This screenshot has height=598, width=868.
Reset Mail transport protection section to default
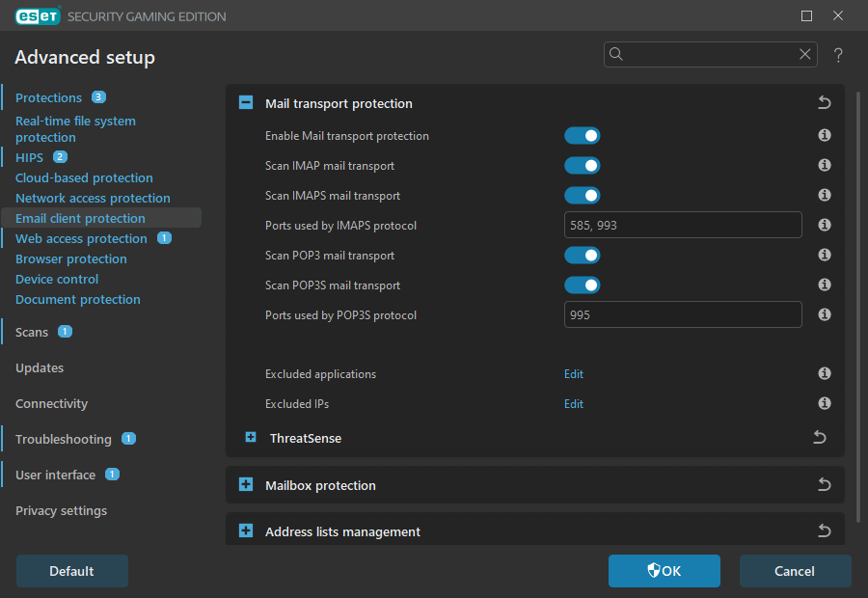point(825,102)
